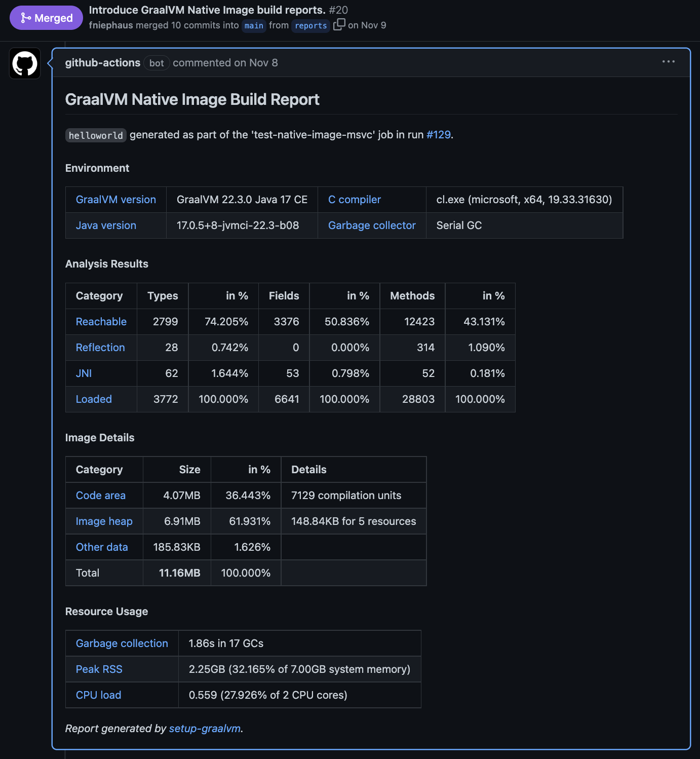
Task: Click the 0.559 CPU load value
Action: 268,695
